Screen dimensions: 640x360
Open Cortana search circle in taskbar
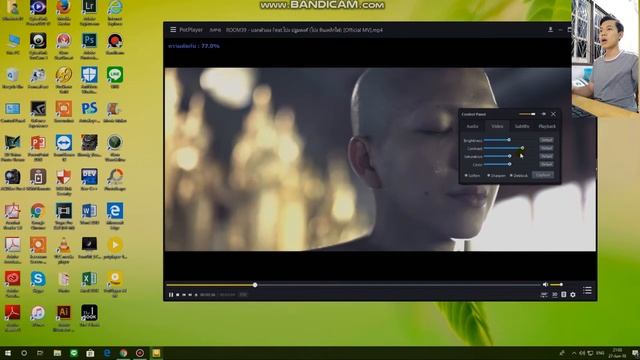coord(24,353)
